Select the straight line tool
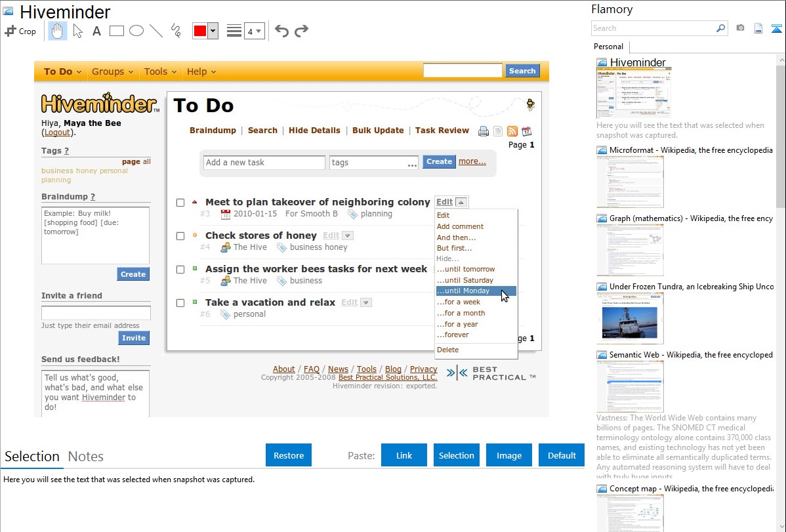The width and height of the screenshot is (786, 532). point(156,31)
